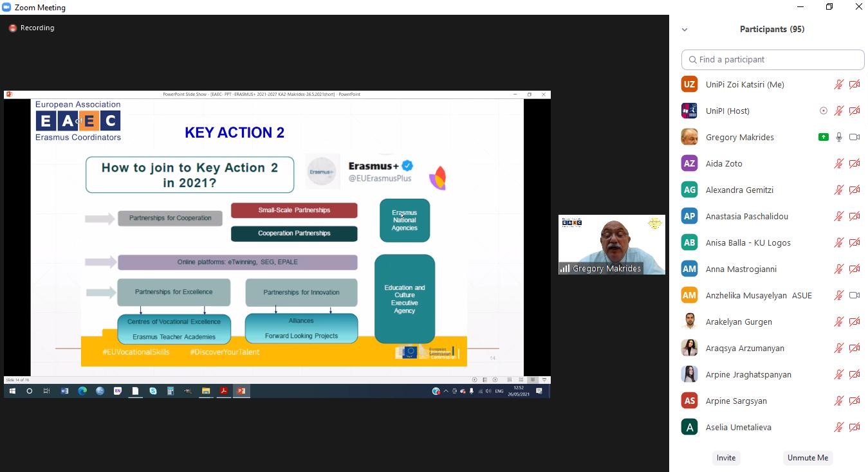Viewport: 868px width, 472px height.
Task: Click the PowerPoint icon in the shared taskbar
Action: pyautogui.click(x=241, y=391)
